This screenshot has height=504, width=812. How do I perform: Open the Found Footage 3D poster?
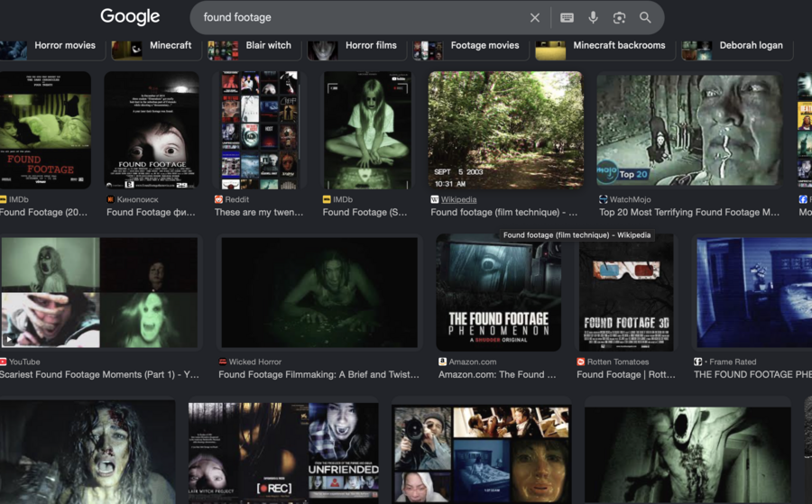tap(627, 292)
